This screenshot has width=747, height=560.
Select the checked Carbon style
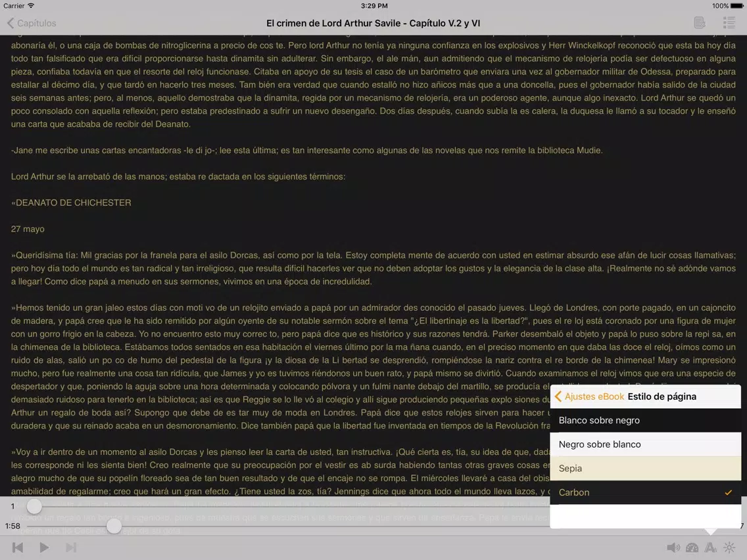coord(645,492)
